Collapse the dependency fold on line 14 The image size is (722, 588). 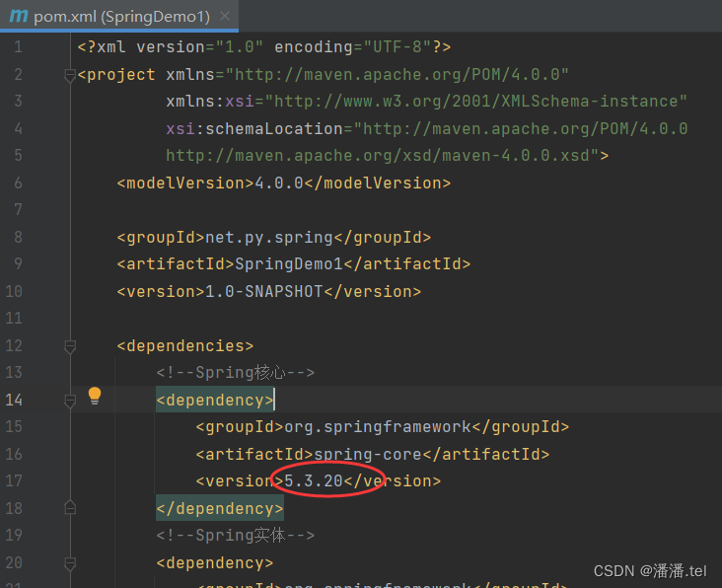click(70, 401)
